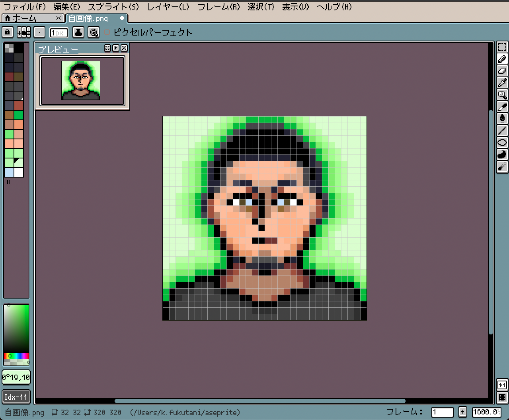The width and height of the screenshot is (509, 420).
Task: Close the ホーム tab
Action: [x=59, y=18]
